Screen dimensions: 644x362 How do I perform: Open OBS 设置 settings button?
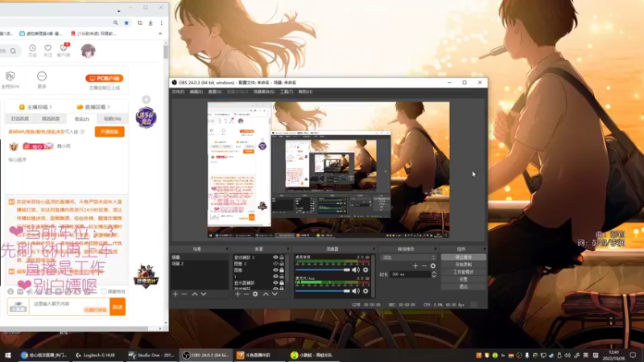464,279
